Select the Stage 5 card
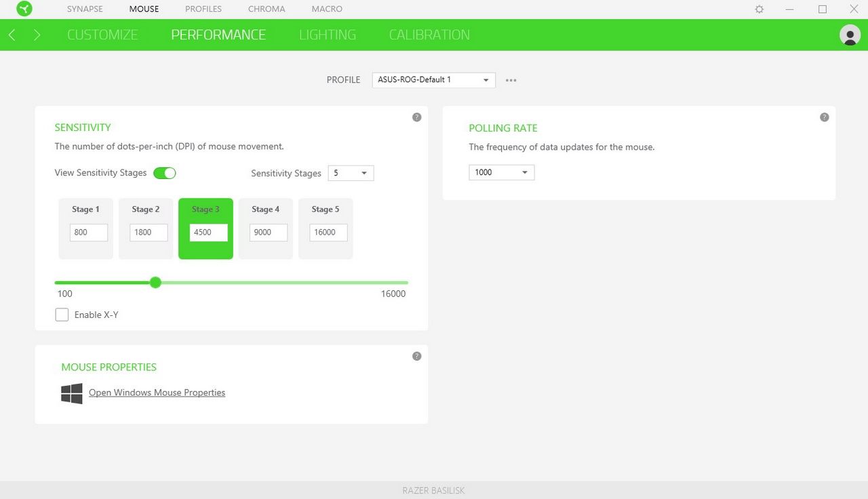Screen dimensions: 868x499 point(325,228)
